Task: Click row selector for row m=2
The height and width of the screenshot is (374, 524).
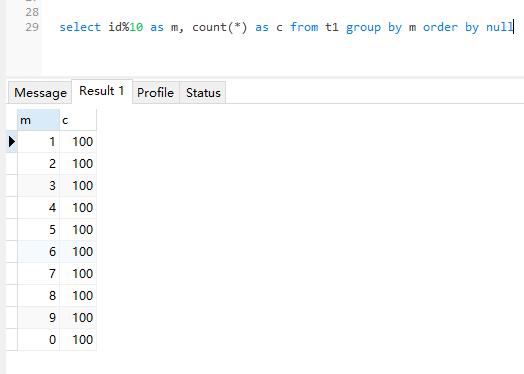Action: [x=12, y=164]
